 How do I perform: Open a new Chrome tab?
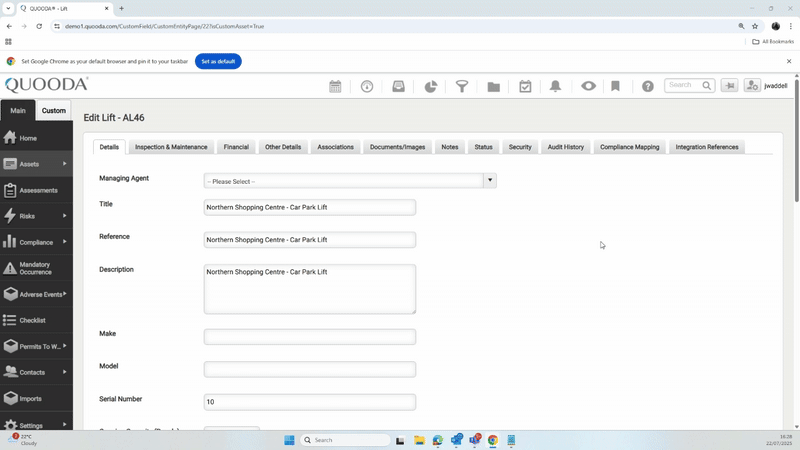(121, 8)
